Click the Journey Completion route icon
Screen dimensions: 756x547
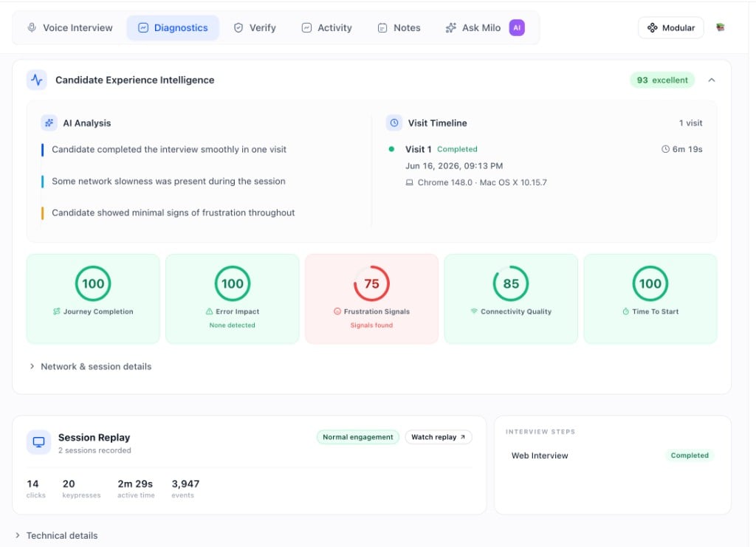[56, 312]
